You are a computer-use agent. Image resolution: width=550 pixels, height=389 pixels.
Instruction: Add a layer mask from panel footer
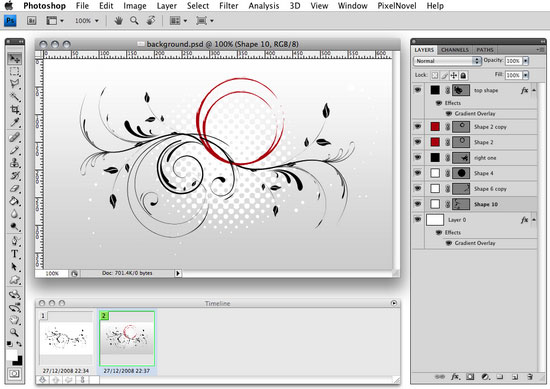470,377
